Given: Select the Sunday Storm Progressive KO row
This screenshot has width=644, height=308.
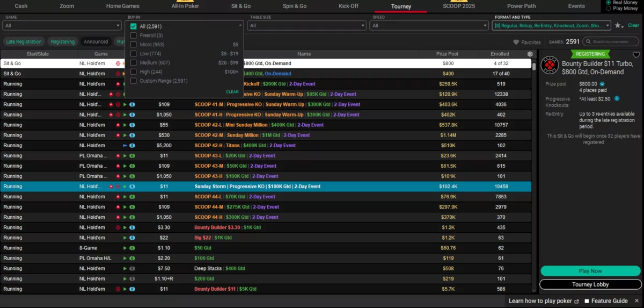Looking at the screenshot, I should (x=266, y=187).
